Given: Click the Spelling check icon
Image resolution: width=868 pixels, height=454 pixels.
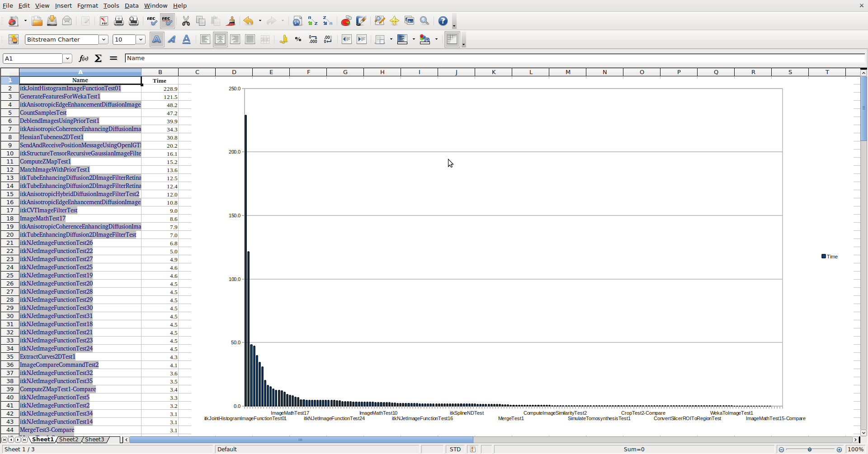Looking at the screenshot, I should click(152, 21).
